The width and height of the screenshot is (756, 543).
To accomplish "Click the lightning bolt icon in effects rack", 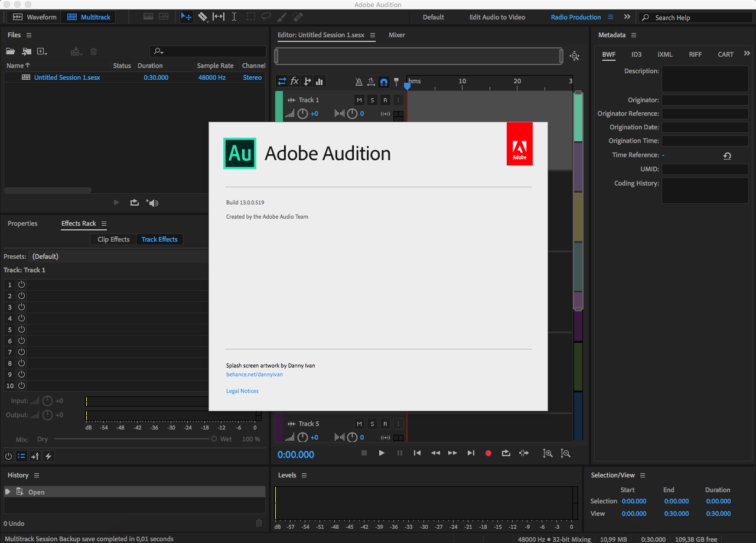I will (x=48, y=456).
